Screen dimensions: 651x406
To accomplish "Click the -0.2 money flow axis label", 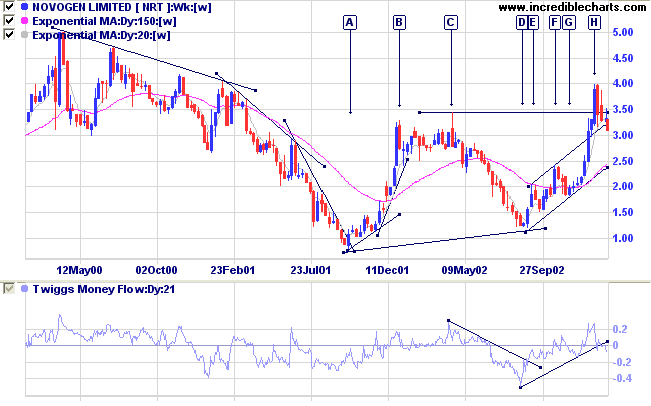I will [622, 362].
